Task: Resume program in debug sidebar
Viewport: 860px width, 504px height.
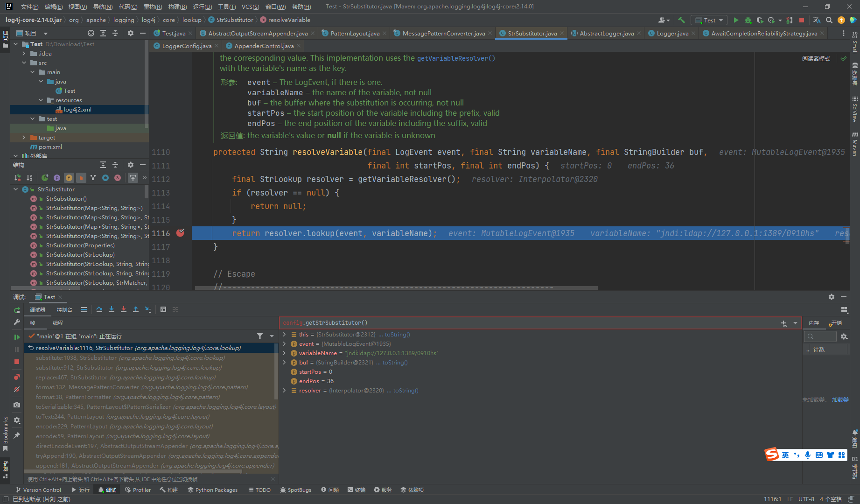Action: [x=17, y=336]
